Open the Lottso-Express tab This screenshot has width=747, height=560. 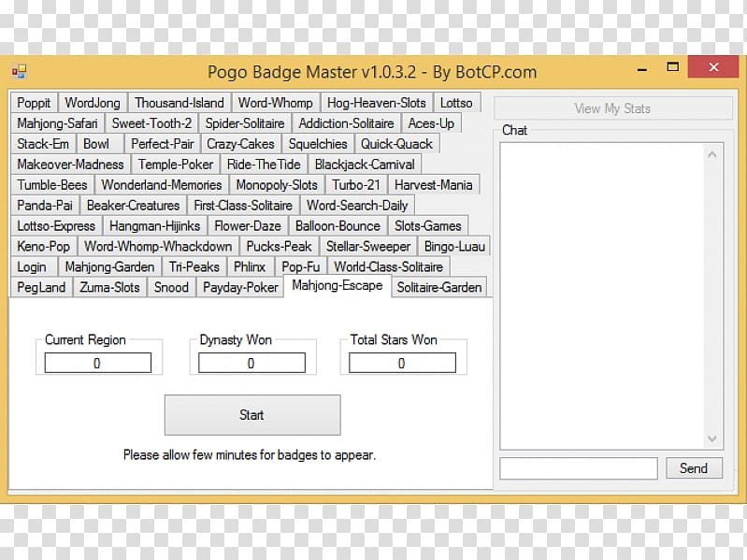coord(56,225)
